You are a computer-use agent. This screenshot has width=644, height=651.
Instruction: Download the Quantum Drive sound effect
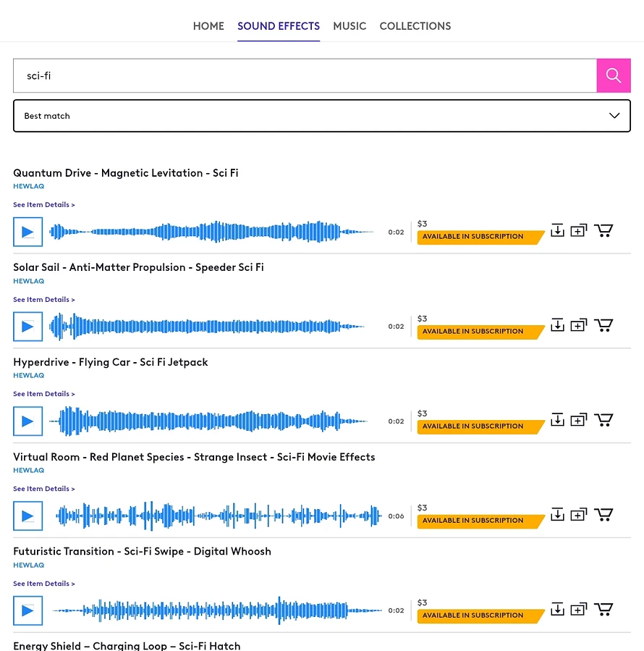tap(557, 230)
